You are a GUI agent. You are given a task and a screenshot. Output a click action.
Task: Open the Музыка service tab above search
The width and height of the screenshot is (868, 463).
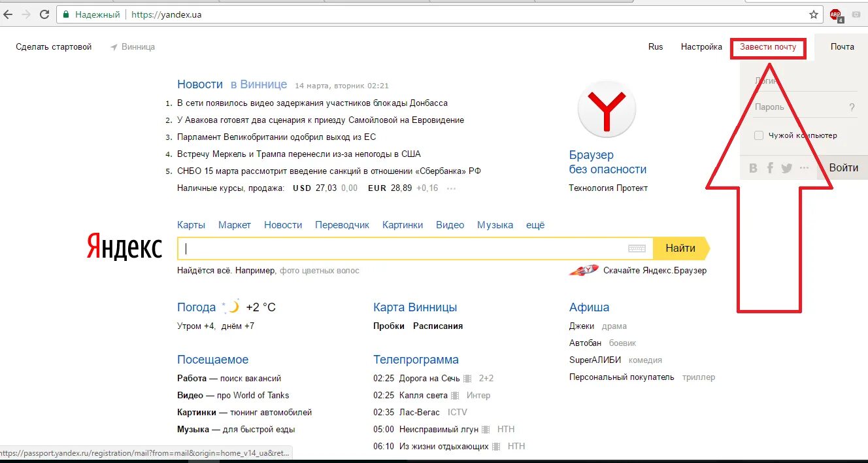495,225
